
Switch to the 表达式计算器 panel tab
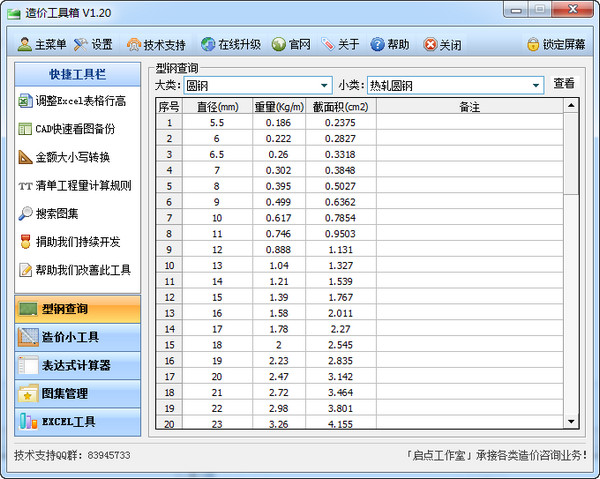point(78,365)
